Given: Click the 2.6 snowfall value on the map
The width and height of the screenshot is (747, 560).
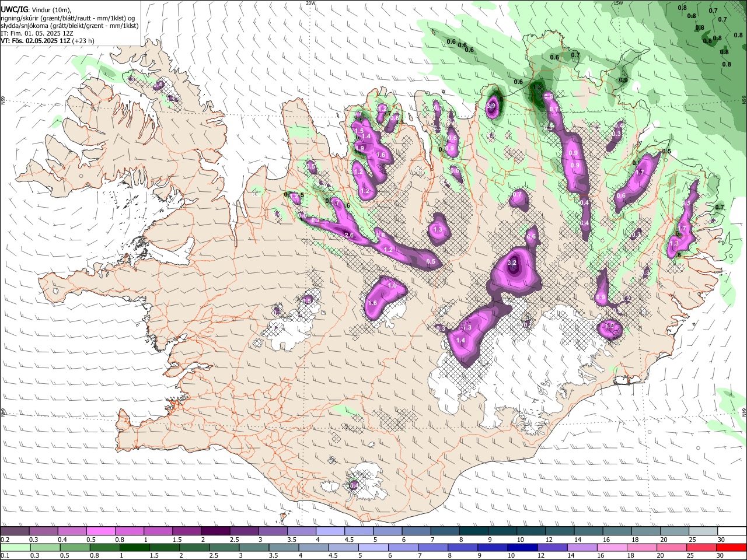Looking at the screenshot, I should pyautogui.click(x=349, y=235).
